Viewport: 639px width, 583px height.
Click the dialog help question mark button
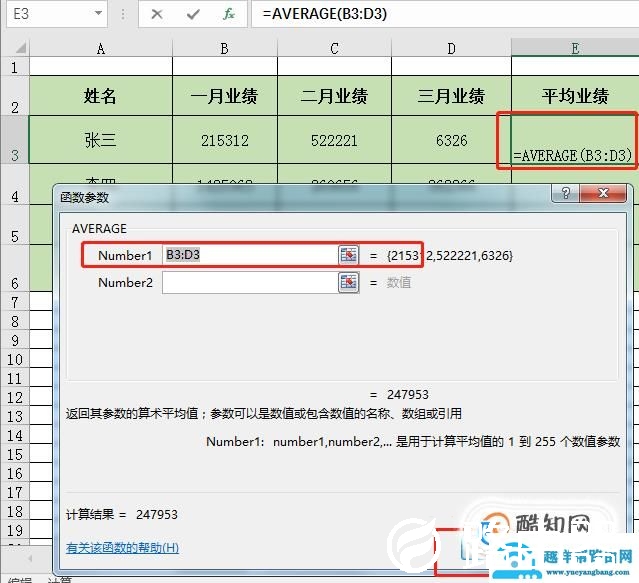[x=566, y=193]
